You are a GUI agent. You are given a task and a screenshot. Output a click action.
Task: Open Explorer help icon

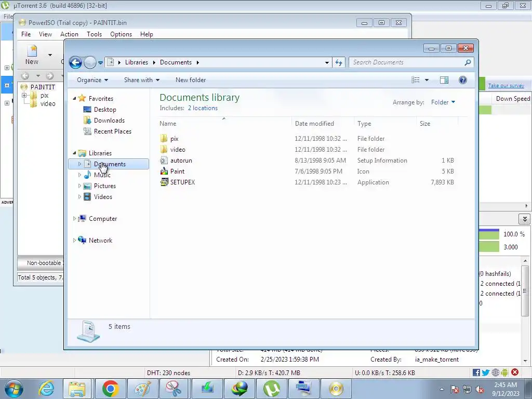coord(463,80)
